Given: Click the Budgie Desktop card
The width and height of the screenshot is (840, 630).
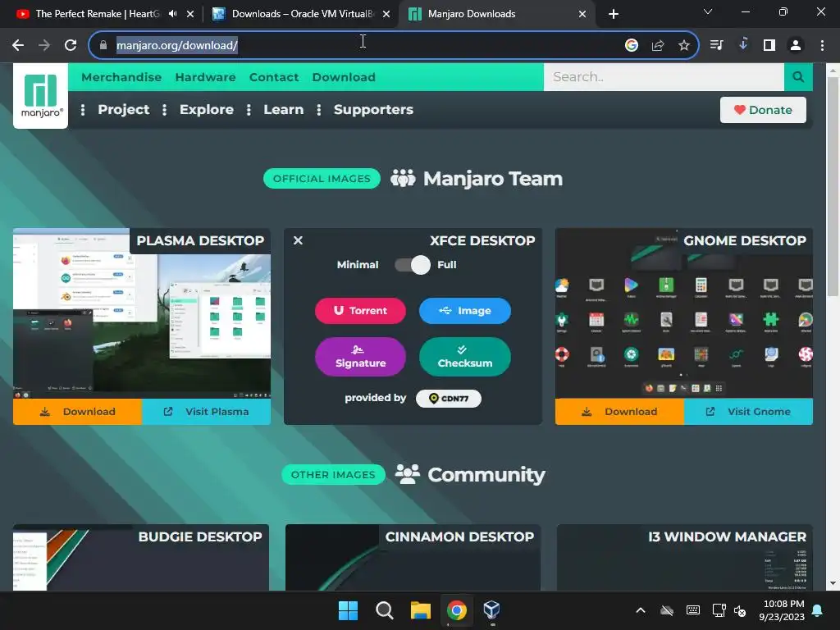Looking at the screenshot, I should pyautogui.click(x=141, y=558).
